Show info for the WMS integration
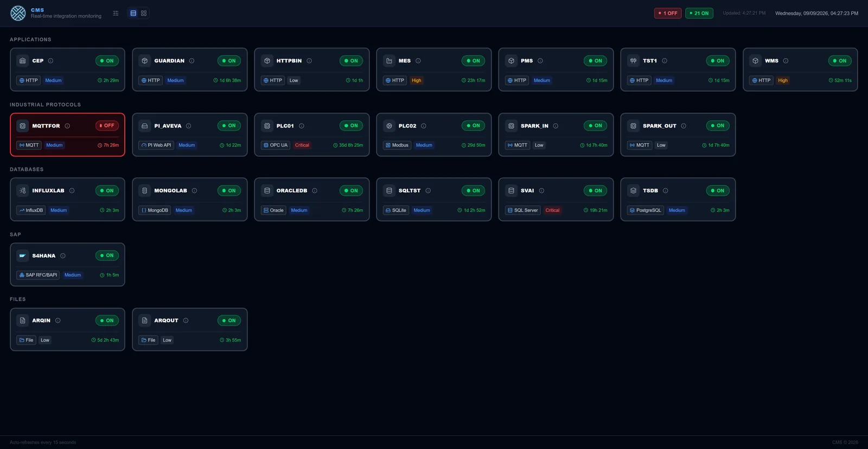The image size is (868, 449). tap(786, 61)
